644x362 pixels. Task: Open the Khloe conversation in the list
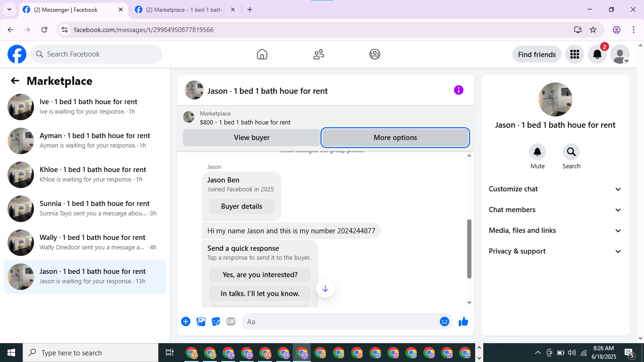click(x=85, y=174)
